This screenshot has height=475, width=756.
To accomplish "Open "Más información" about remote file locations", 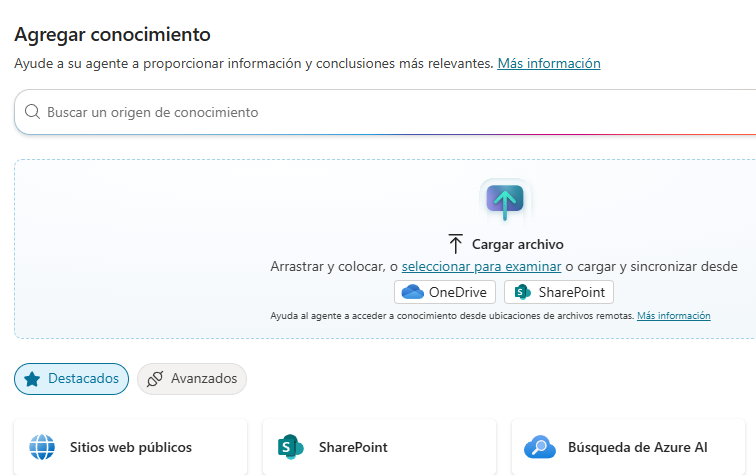I will tap(674, 316).
